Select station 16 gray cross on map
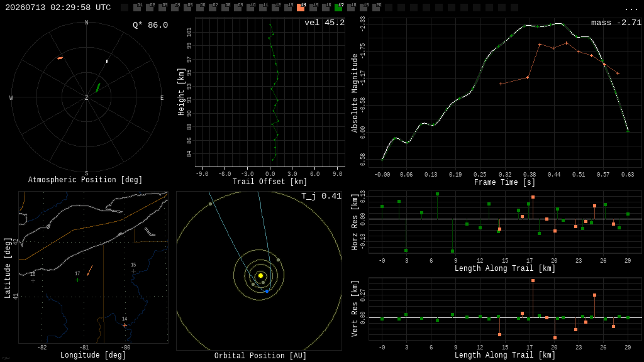 33,281
